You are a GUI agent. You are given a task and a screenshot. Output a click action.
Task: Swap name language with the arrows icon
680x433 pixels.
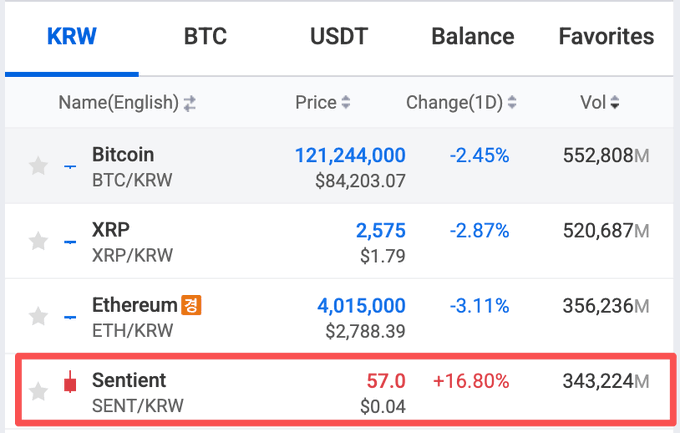click(190, 103)
